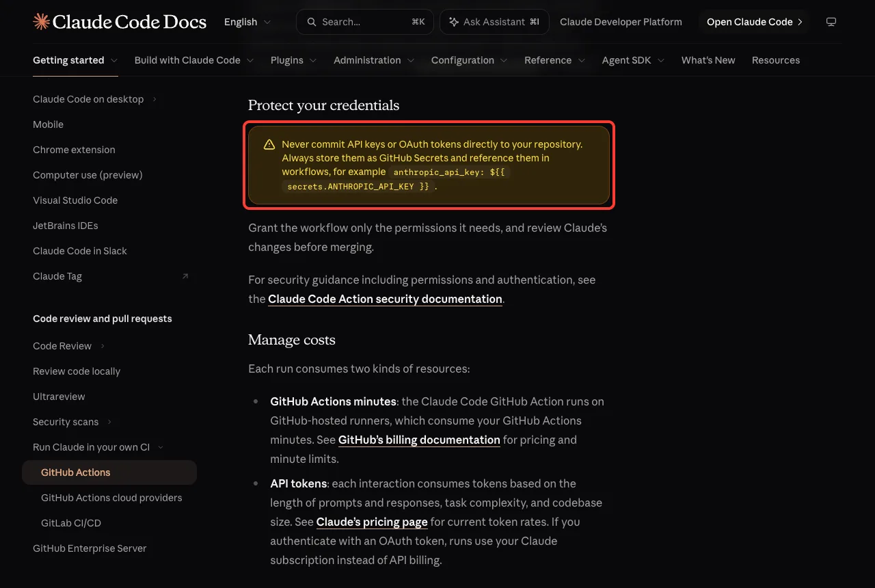Expand the Security scans sidebar chevron
This screenshot has width=875, height=588.
pos(109,422)
